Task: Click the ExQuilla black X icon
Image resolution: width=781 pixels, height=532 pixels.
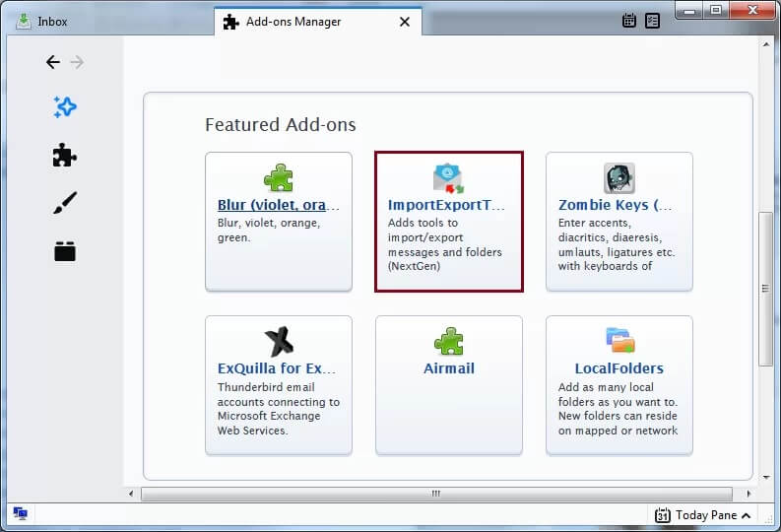Action: [279, 341]
